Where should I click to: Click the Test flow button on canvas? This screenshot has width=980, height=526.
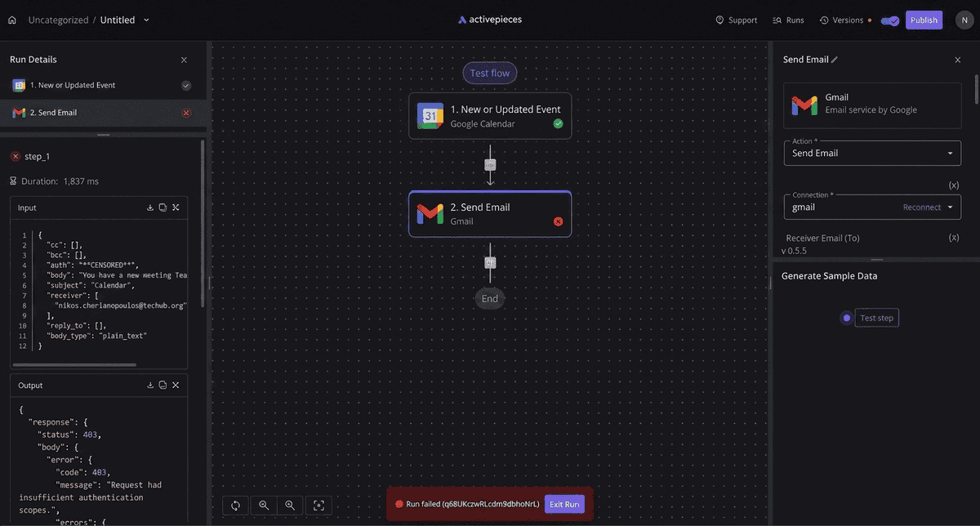click(x=490, y=73)
